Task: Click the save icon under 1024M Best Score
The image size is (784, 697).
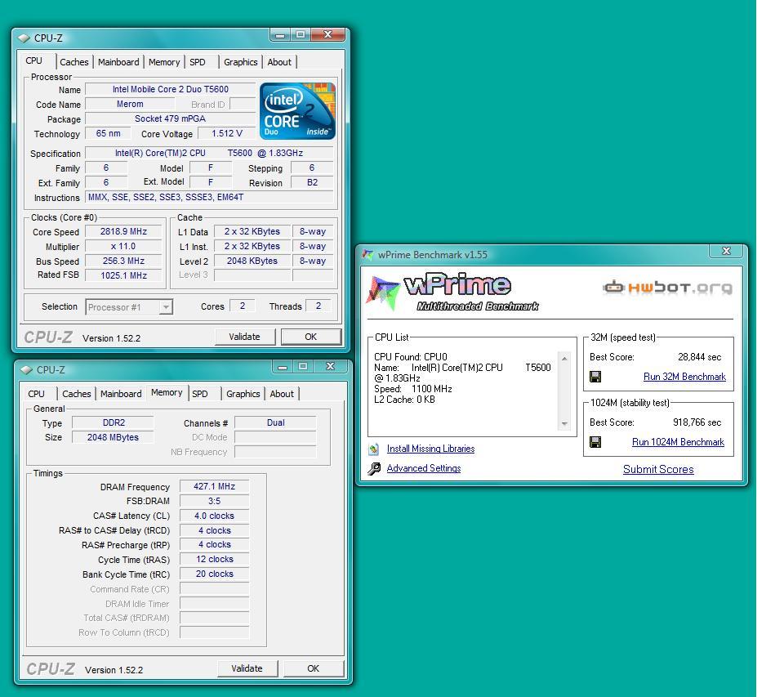Action: tap(595, 442)
